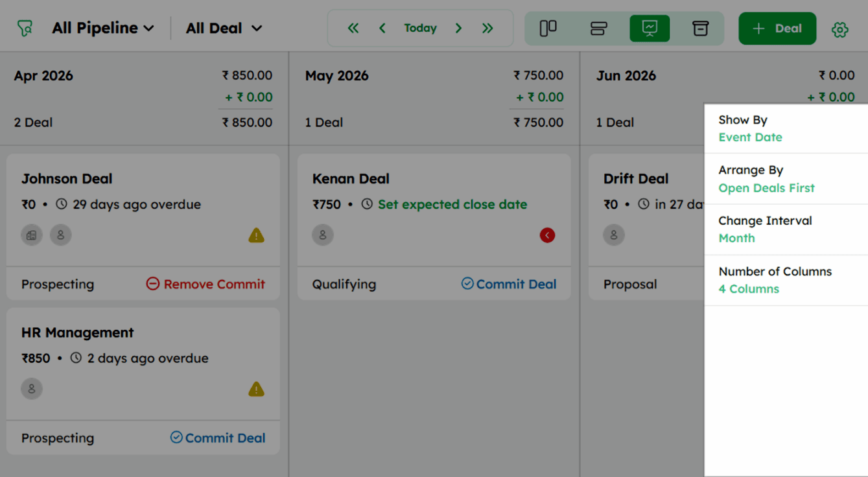Toggle Remove Commit on Johnson Deal
Viewport: 868px width, 477px height.
coord(205,284)
